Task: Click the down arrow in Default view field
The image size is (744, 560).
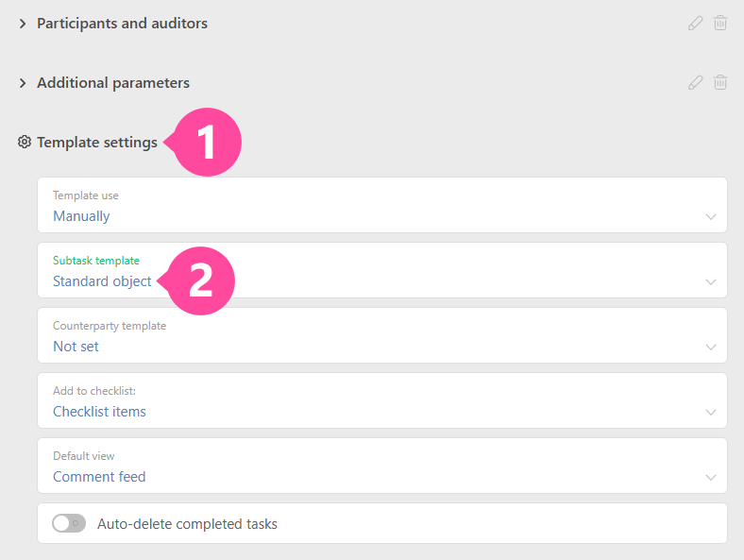Action: (x=711, y=477)
